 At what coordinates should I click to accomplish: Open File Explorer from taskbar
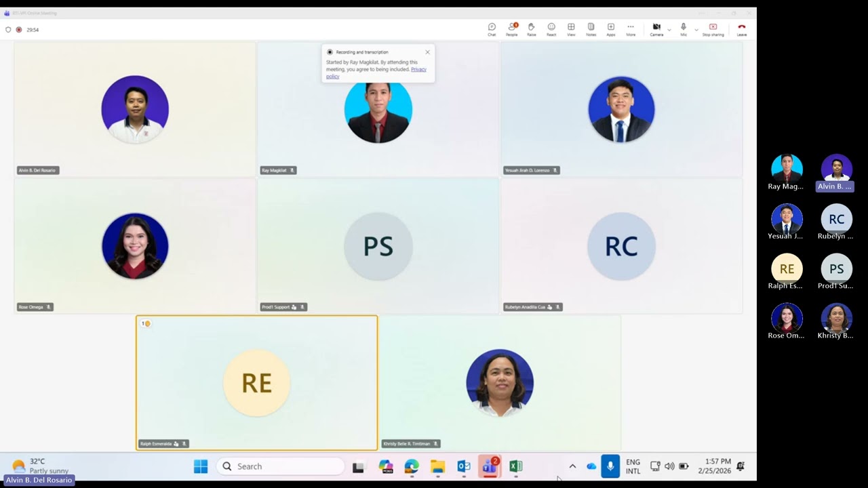(437, 466)
